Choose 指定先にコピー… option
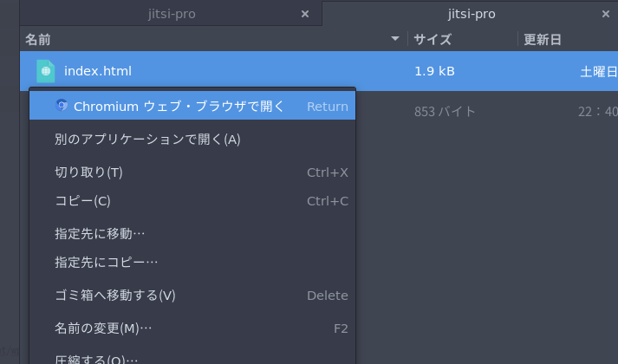Screen dimensions: 618x364 click(192, 263)
